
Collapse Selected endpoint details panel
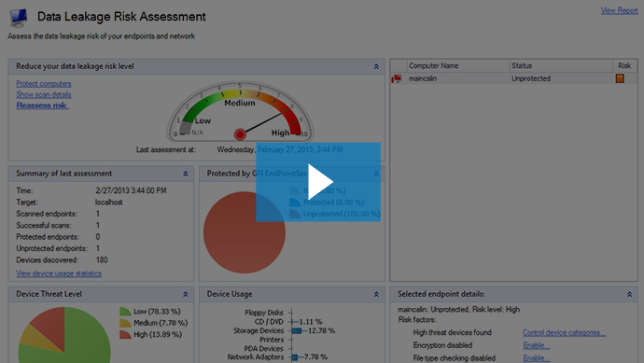(x=629, y=295)
